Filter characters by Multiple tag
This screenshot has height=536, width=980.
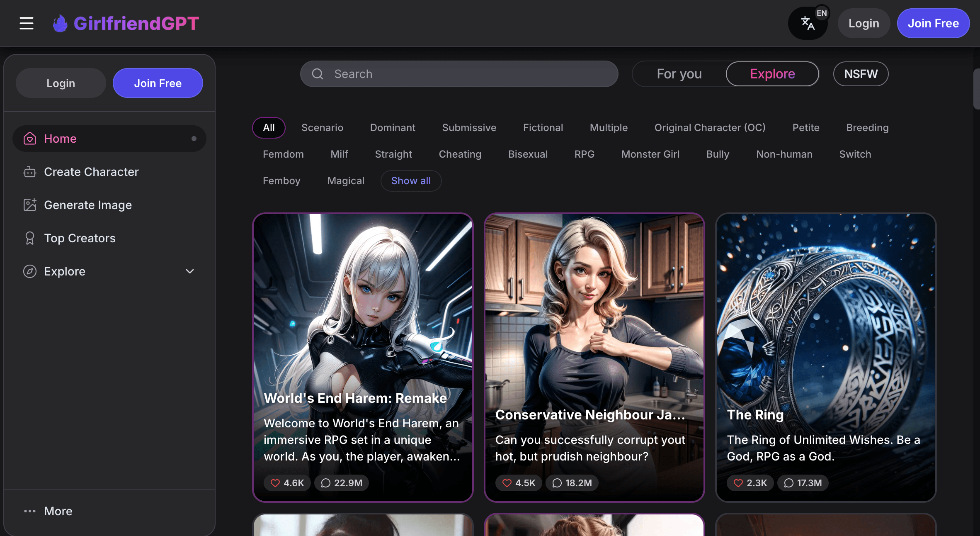pos(609,128)
